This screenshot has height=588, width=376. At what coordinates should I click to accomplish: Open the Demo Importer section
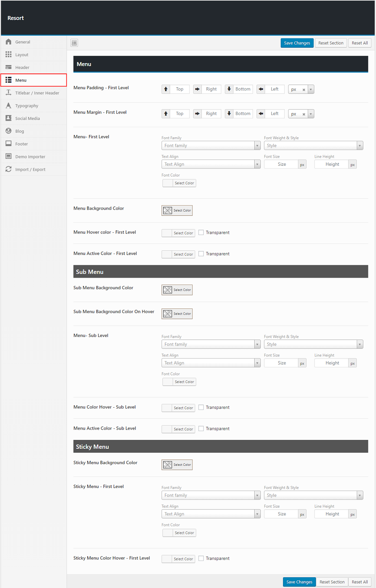click(30, 157)
